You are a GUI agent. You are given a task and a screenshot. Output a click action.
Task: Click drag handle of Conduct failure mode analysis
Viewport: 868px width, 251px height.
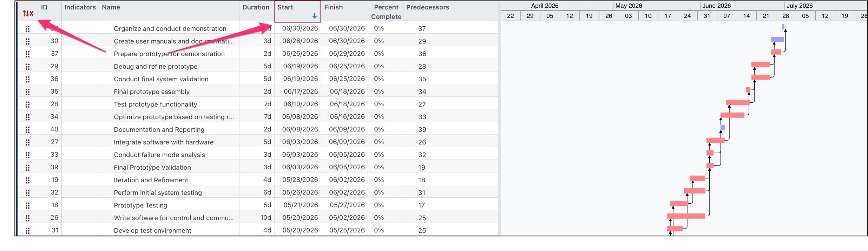pyautogui.click(x=27, y=155)
